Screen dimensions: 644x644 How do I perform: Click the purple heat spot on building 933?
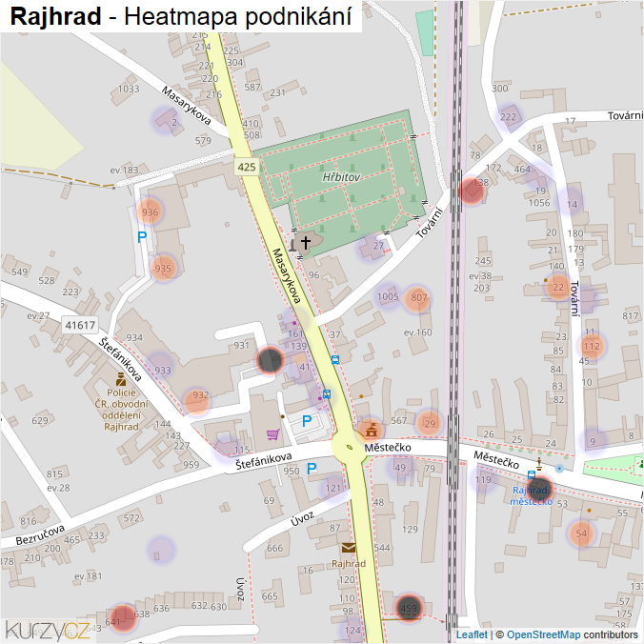coord(159,365)
